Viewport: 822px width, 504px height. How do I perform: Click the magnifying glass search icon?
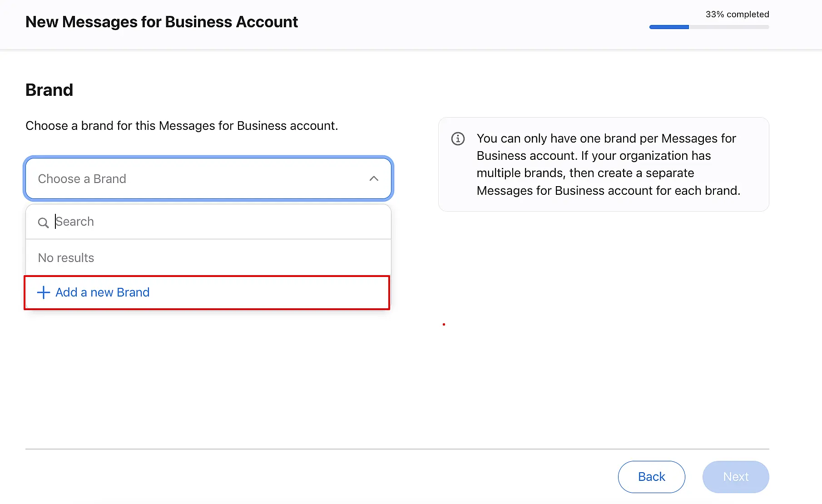(43, 222)
